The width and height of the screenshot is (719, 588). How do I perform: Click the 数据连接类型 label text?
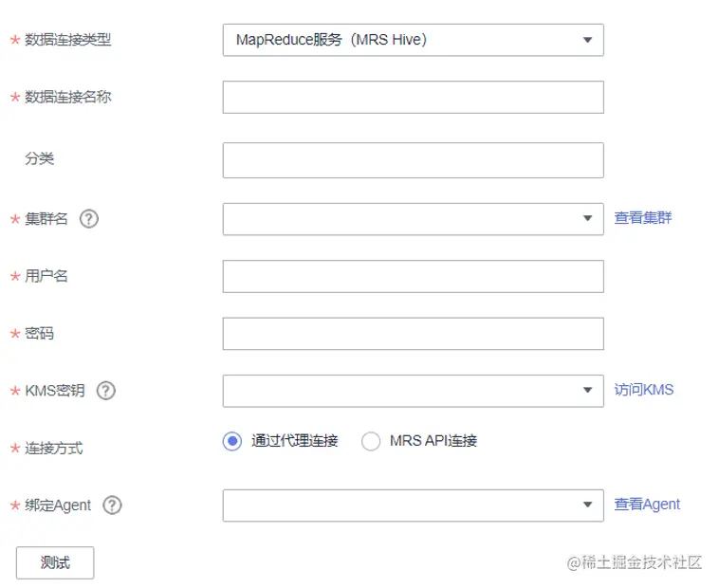(68, 40)
